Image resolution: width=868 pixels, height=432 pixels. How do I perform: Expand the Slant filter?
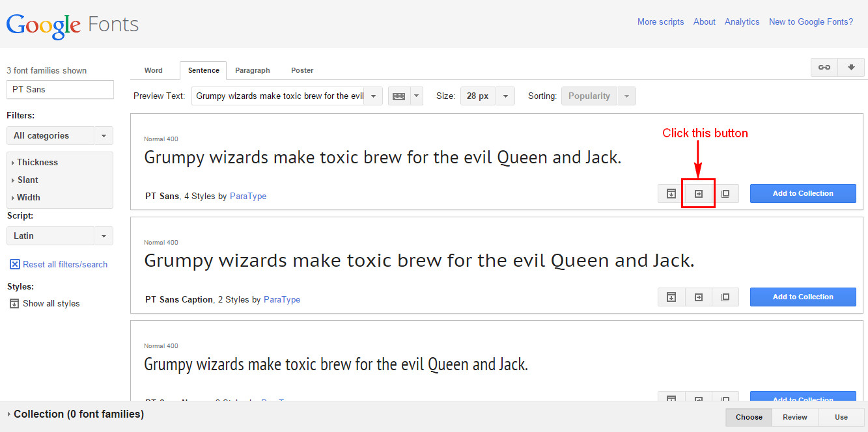point(25,180)
